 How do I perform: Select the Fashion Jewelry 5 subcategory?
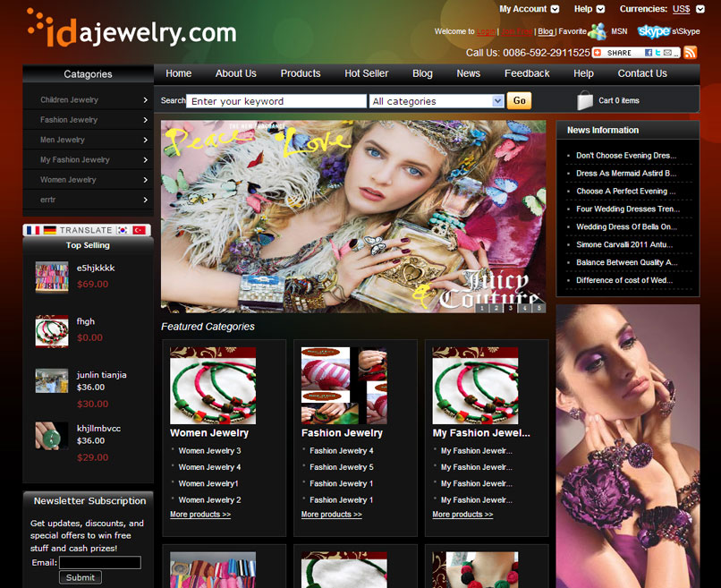coord(342,467)
